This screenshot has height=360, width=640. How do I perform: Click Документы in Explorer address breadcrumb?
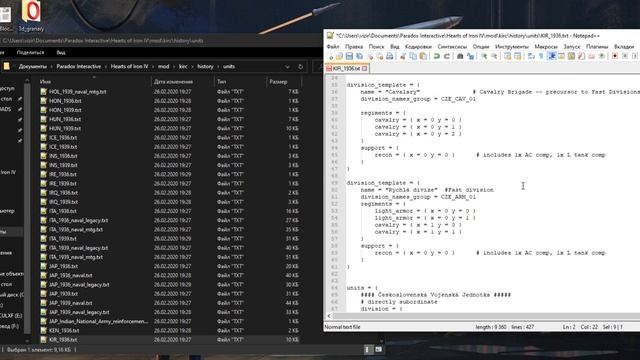click(33, 67)
